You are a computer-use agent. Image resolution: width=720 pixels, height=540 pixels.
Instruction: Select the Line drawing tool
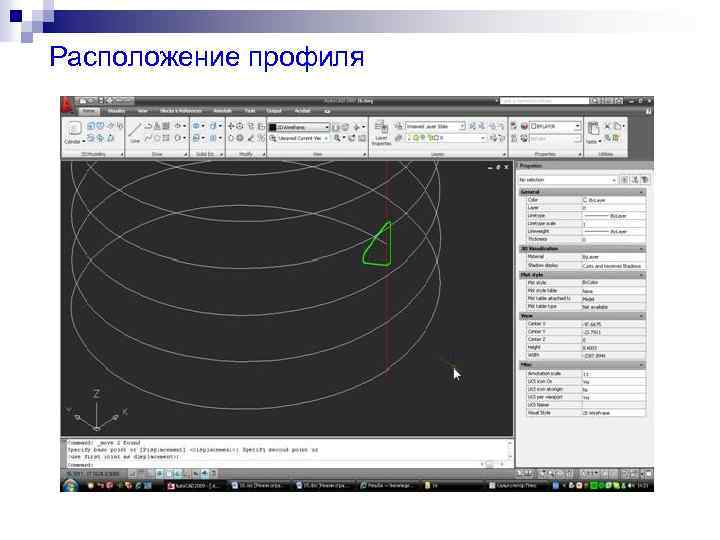pos(134,131)
